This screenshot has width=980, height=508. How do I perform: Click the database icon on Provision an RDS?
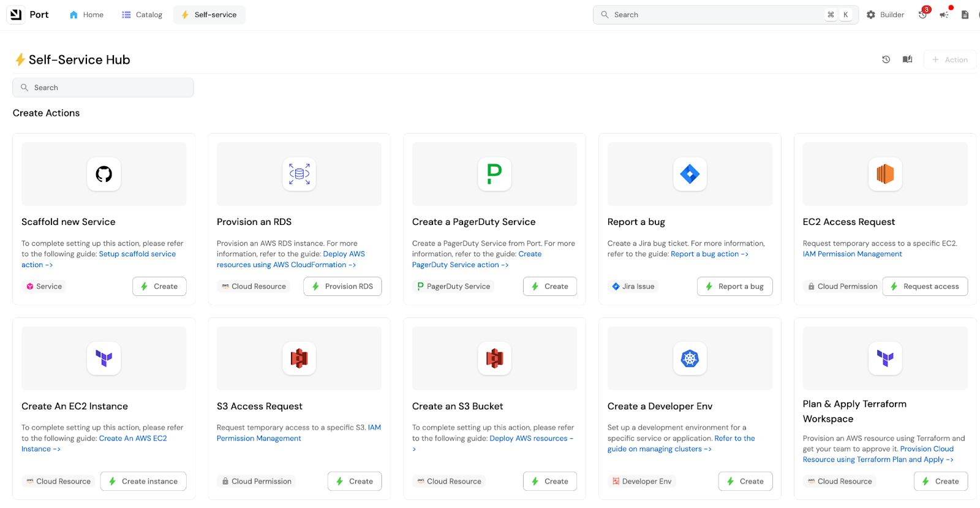(x=299, y=174)
